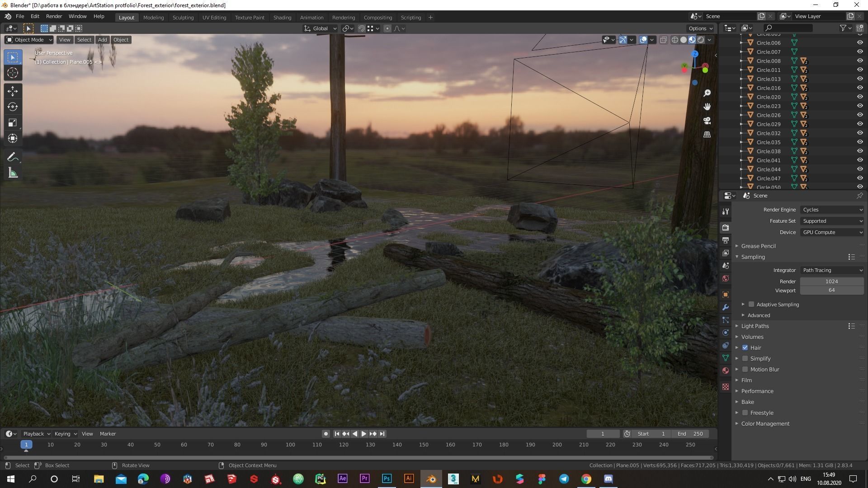Screen dimensions: 868x488
Task: Open the Object Mode dropdown
Action: (29, 40)
